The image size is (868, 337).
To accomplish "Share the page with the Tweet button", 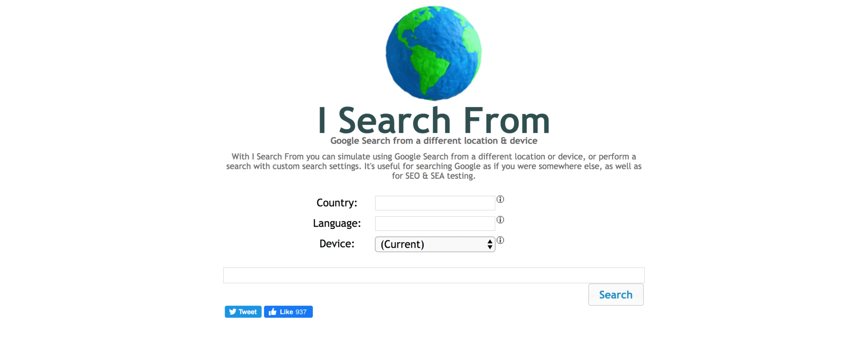I will 243,312.
